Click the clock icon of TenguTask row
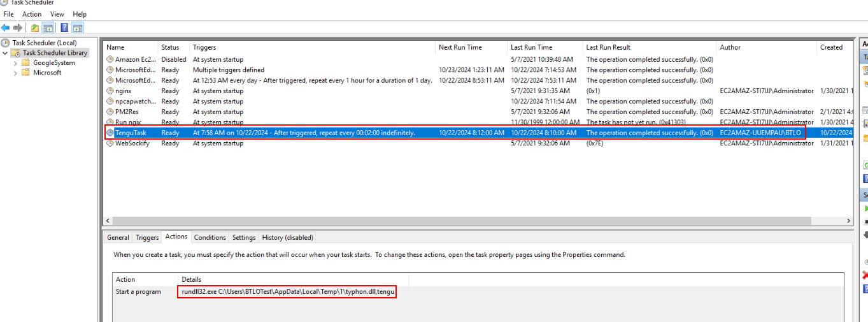Viewport: 868px width, 322px height. [x=110, y=133]
